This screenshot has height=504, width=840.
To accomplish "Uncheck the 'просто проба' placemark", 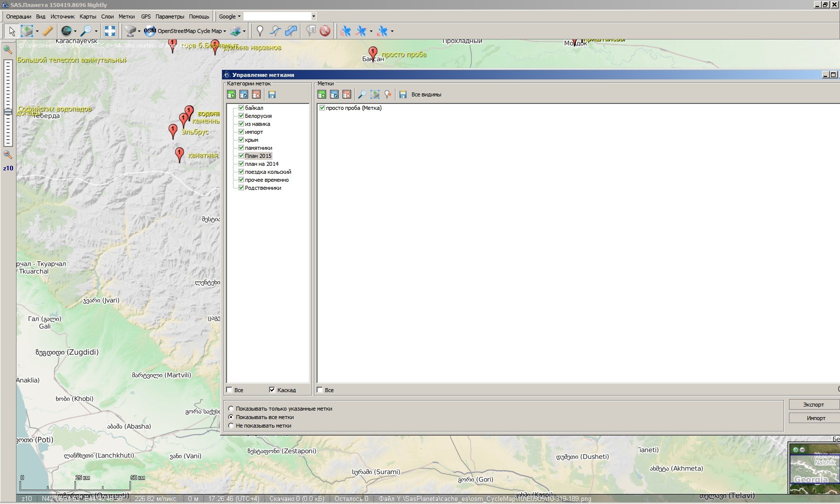I will 322,108.
